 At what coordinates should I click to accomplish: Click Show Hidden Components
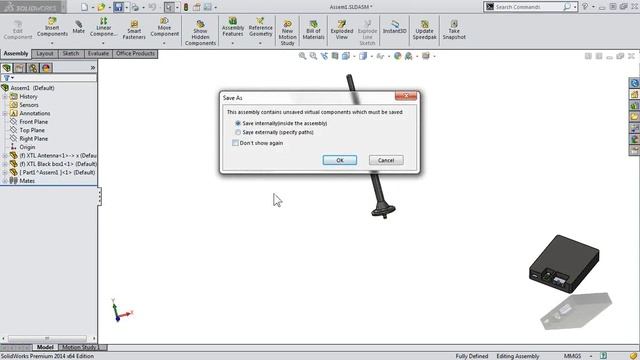click(x=200, y=33)
